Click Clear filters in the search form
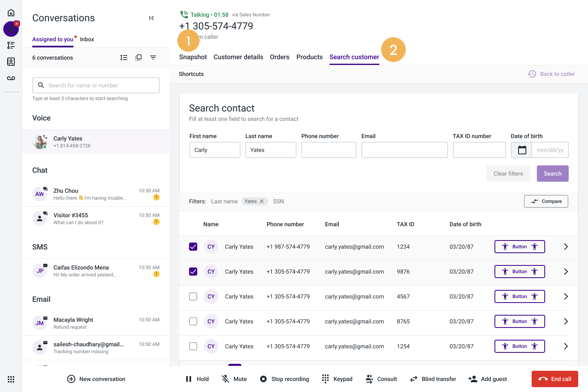 508,174
